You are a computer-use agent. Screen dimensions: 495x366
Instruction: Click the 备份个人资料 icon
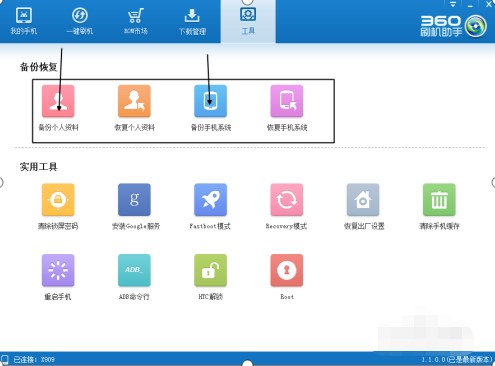58,101
